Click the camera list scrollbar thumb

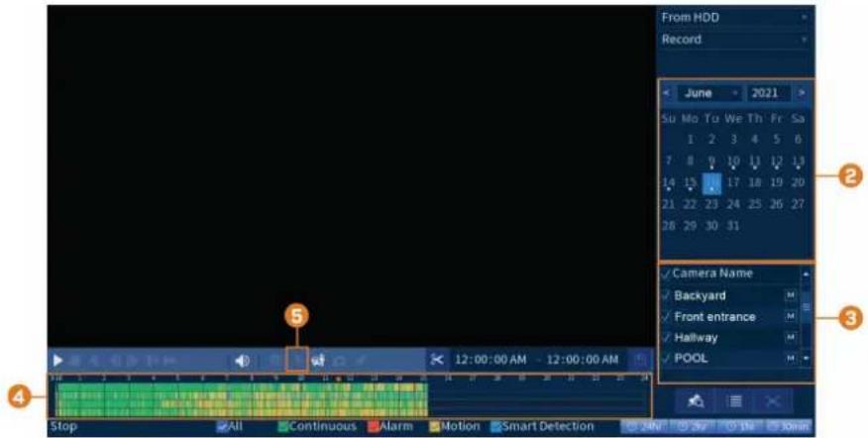pos(806,307)
